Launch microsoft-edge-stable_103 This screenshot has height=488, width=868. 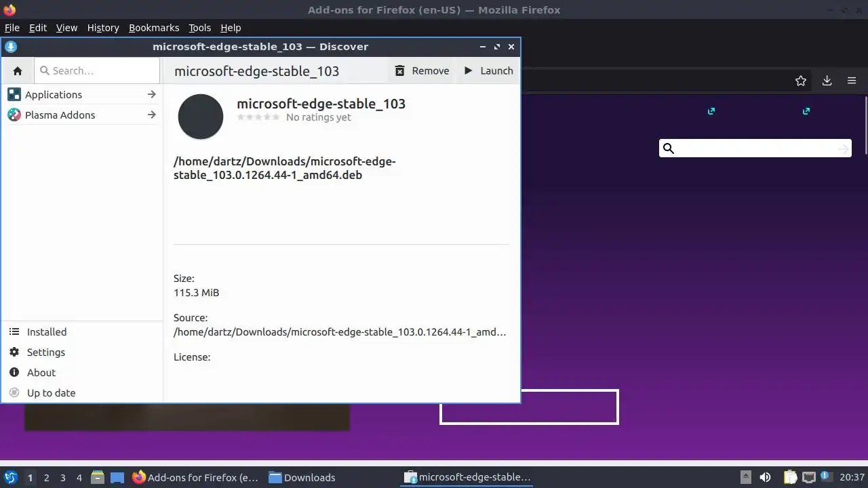(488, 70)
